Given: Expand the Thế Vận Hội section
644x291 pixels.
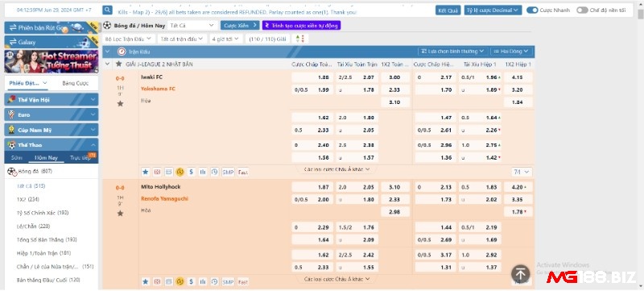Looking at the screenshot, I should click(52, 100).
